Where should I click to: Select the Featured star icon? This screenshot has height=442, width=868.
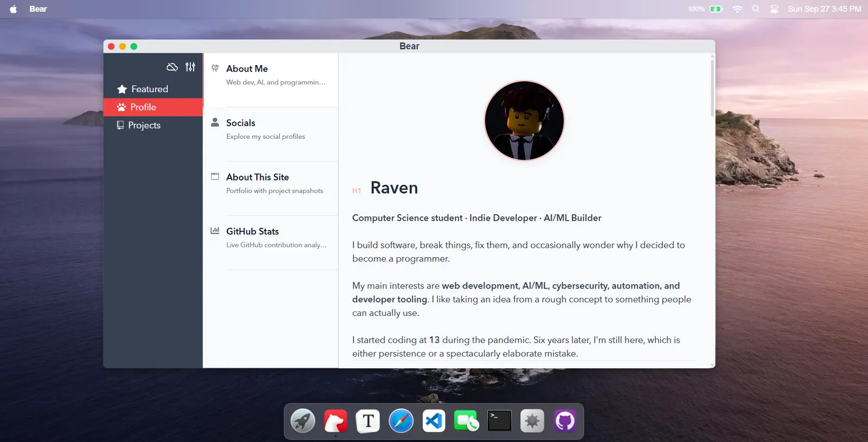(x=122, y=89)
